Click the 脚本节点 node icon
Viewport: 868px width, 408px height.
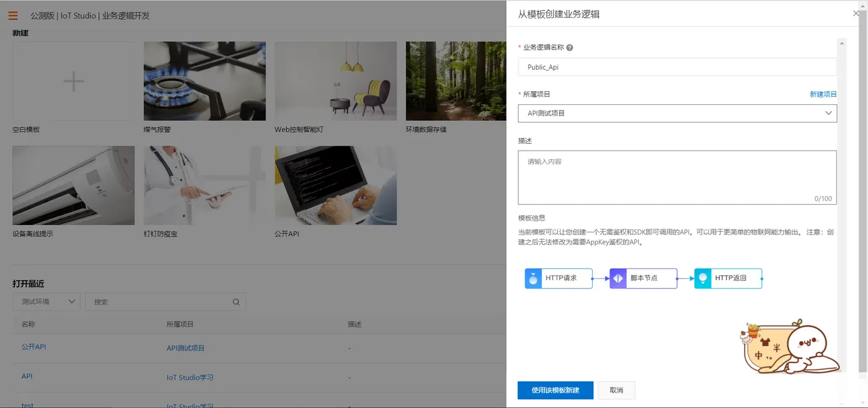click(618, 278)
